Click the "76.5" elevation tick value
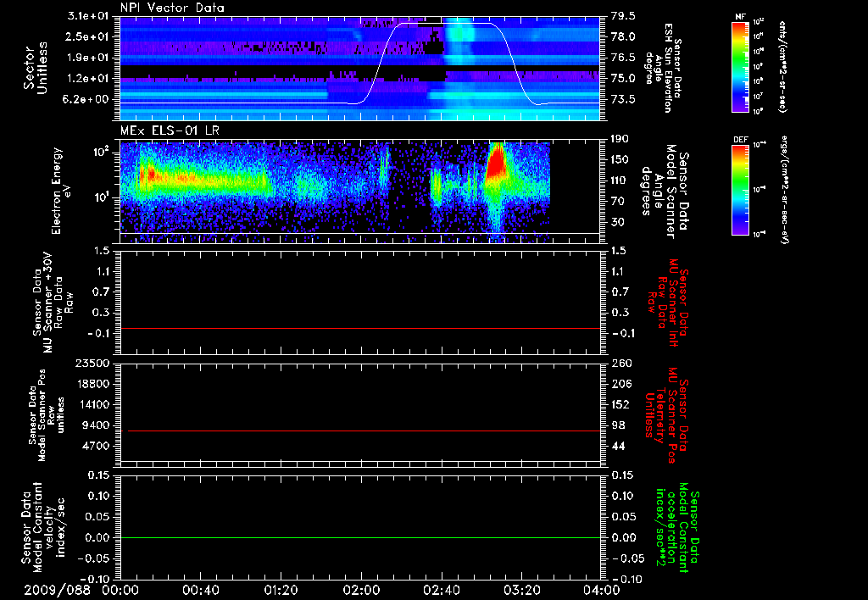 623,58
